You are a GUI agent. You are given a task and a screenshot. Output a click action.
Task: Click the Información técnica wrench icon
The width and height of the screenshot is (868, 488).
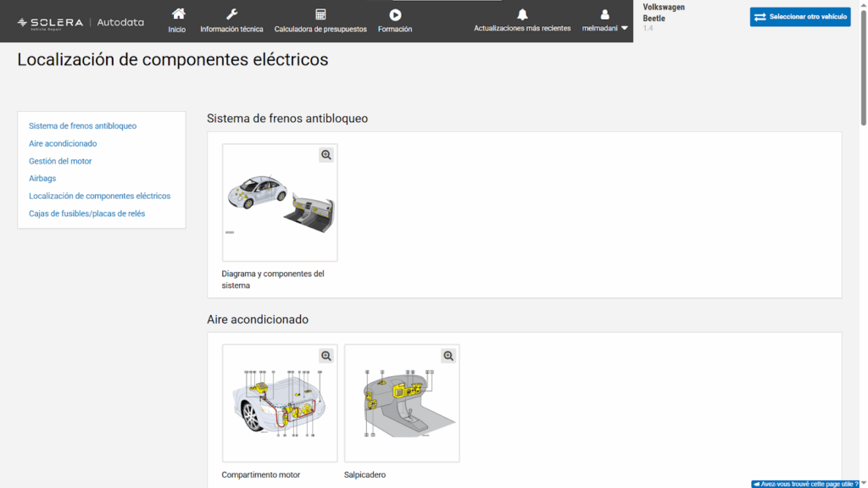(231, 14)
